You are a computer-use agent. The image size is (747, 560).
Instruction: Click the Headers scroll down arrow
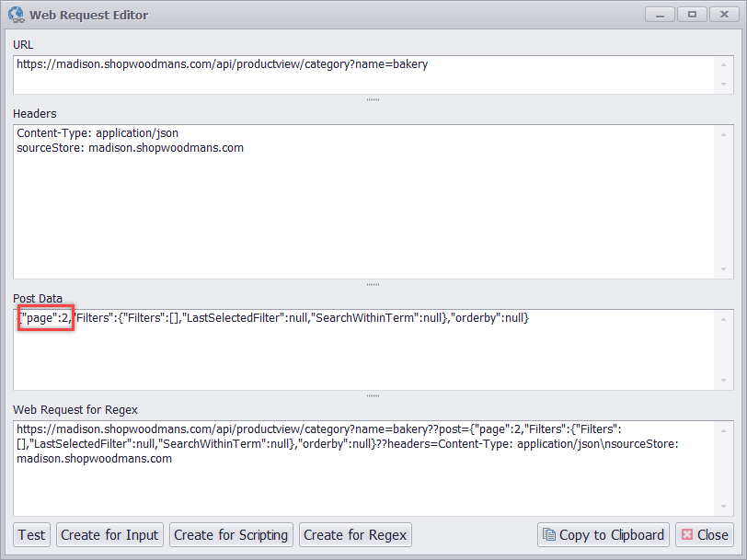point(726,269)
